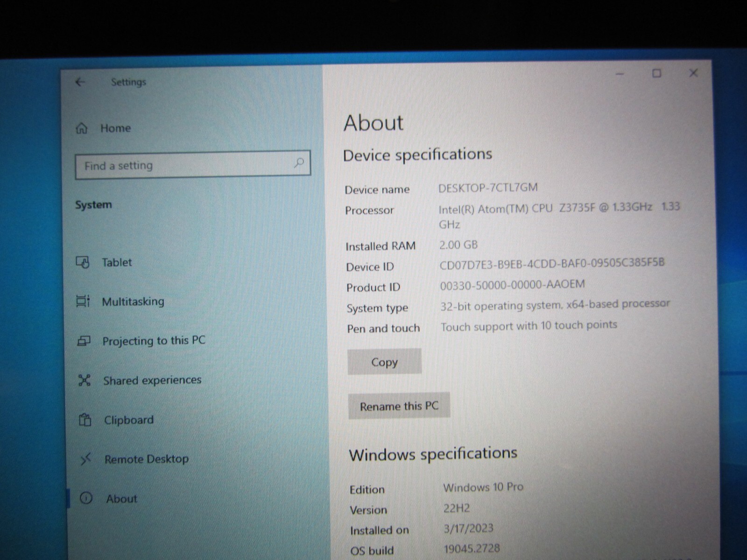
Task: Click the Product ID label
Action: [373, 287]
